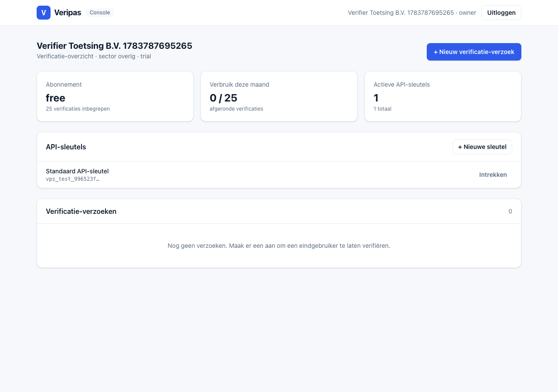Click the usage value 0 / 25
558x392 pixels.
(223, 98)
